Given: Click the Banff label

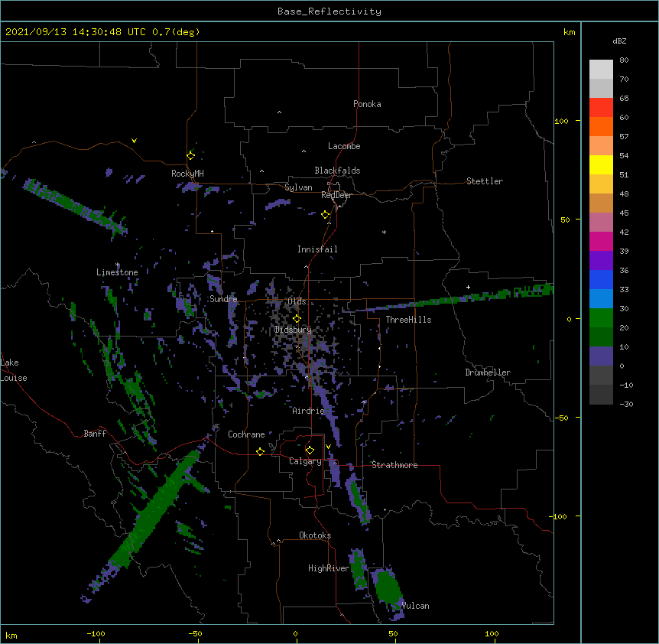Looking at the screenshot, I should tap(95, 434).
